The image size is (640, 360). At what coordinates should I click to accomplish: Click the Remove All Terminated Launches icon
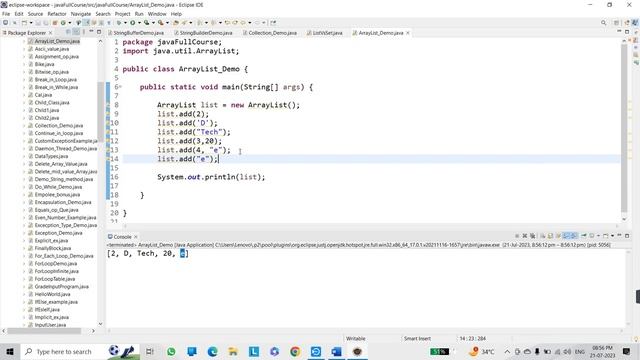pos(532,236)
